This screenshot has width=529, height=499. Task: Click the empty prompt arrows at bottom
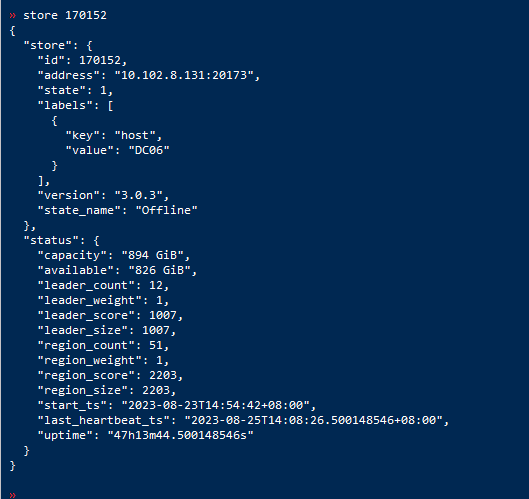[13, 495]
